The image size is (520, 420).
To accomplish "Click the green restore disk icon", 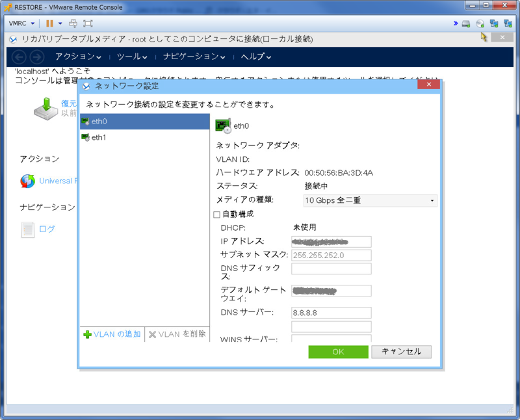I will click(x=46, y=108).
